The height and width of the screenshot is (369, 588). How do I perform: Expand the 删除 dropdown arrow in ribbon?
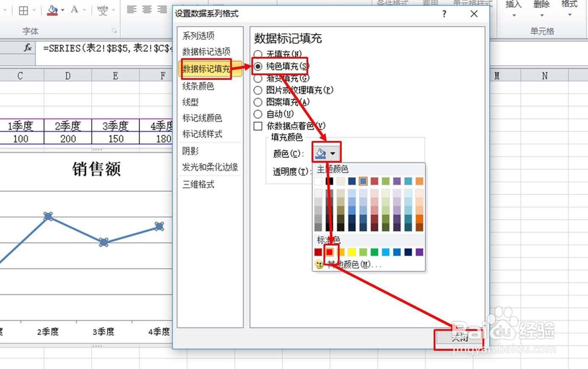point(542,15)
